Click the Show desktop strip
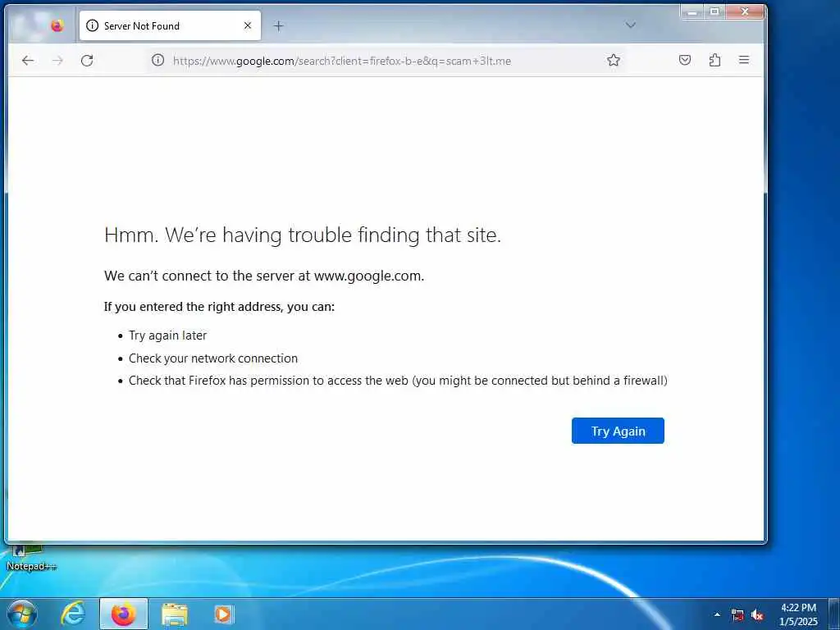This screenshot has width=840, height=630. tap(834, 614)
